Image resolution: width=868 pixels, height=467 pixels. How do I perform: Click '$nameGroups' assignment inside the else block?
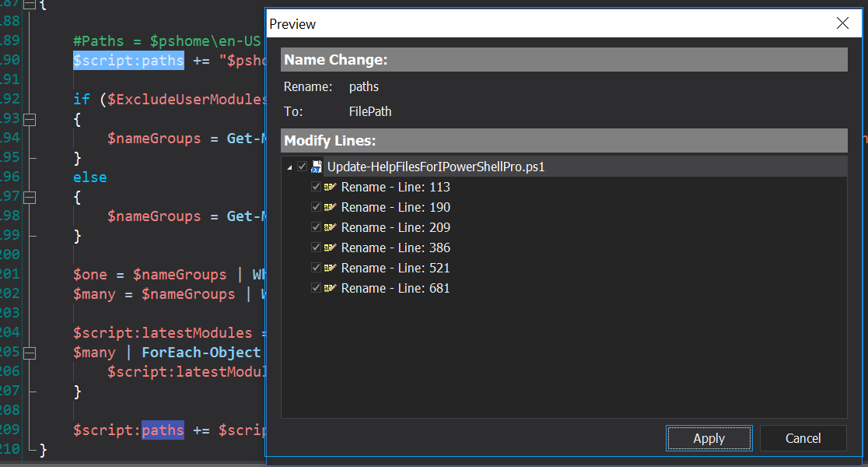tap(154, 216)
